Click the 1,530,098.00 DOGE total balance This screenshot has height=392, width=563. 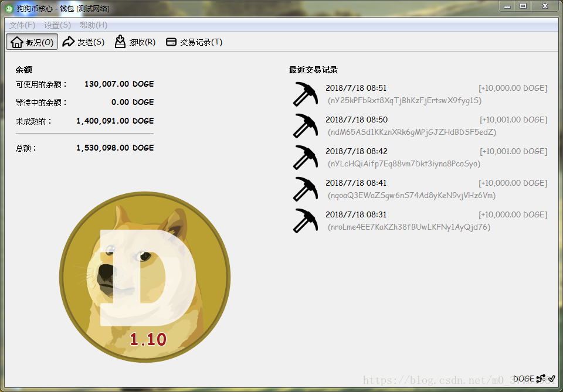click(x=115, y=148)
